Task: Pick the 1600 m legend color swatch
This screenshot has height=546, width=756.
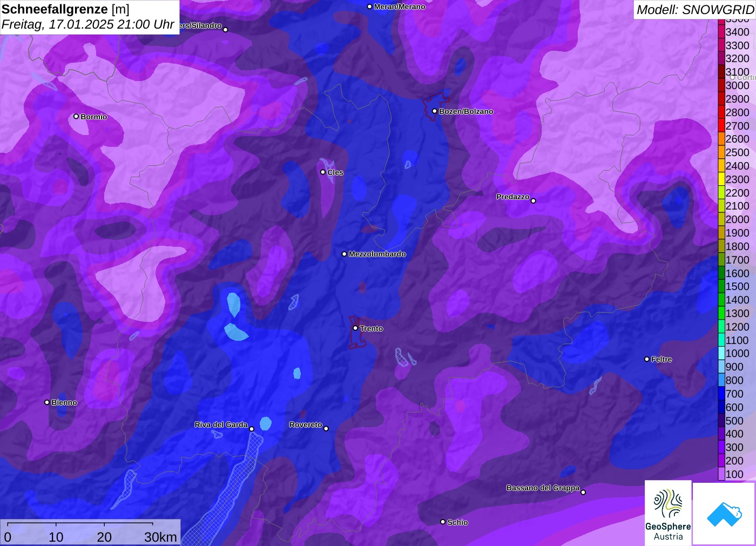Action: pyautogui.click(x=721, y=273)
